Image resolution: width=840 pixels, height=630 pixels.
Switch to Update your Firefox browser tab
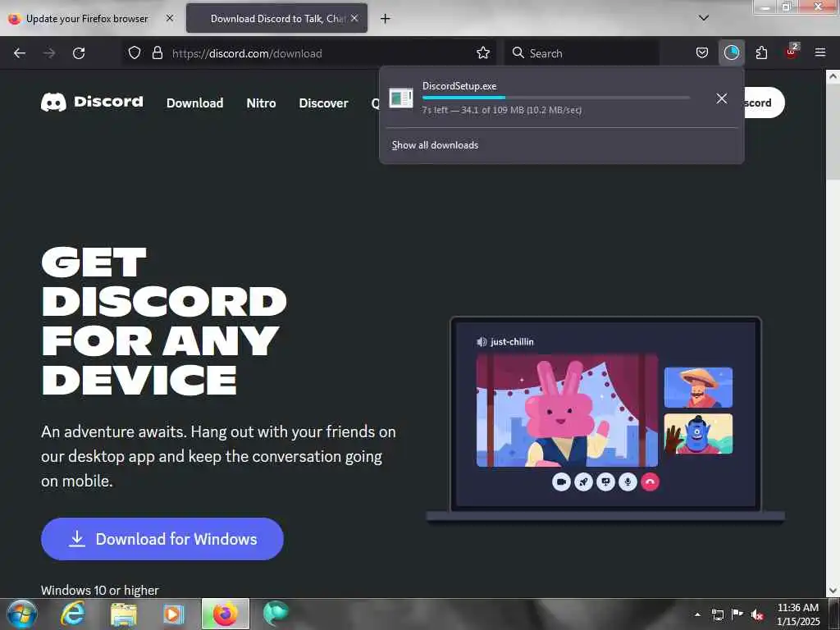[86, 19]
